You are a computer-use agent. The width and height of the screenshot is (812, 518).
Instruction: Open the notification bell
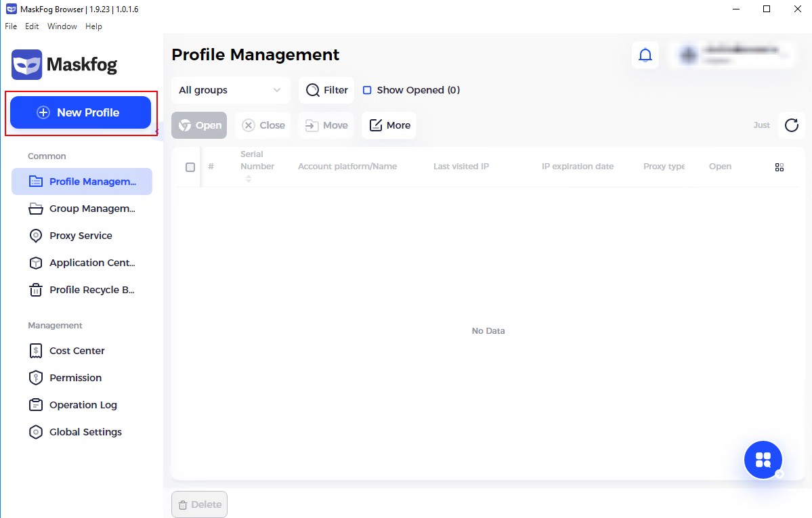645,55
